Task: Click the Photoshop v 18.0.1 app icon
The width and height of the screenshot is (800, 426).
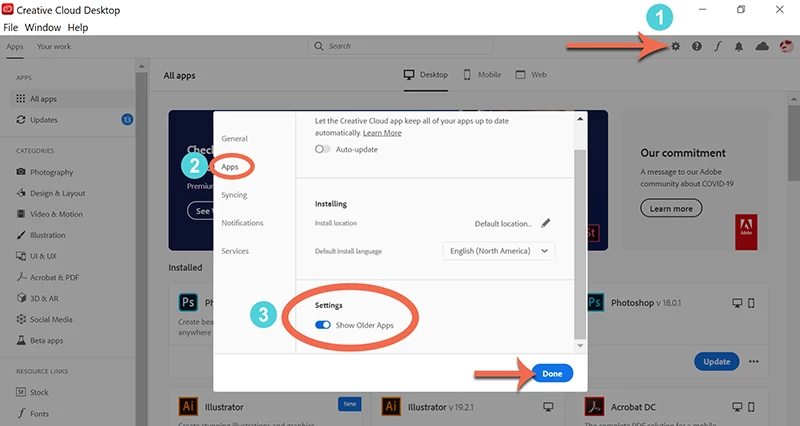Action: (x=595, y=303)
